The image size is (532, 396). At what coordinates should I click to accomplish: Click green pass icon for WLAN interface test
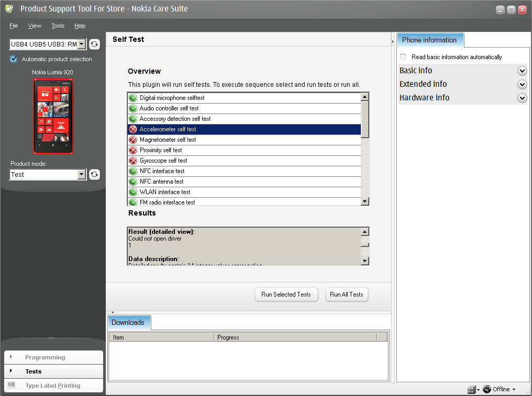click(133, 192)
